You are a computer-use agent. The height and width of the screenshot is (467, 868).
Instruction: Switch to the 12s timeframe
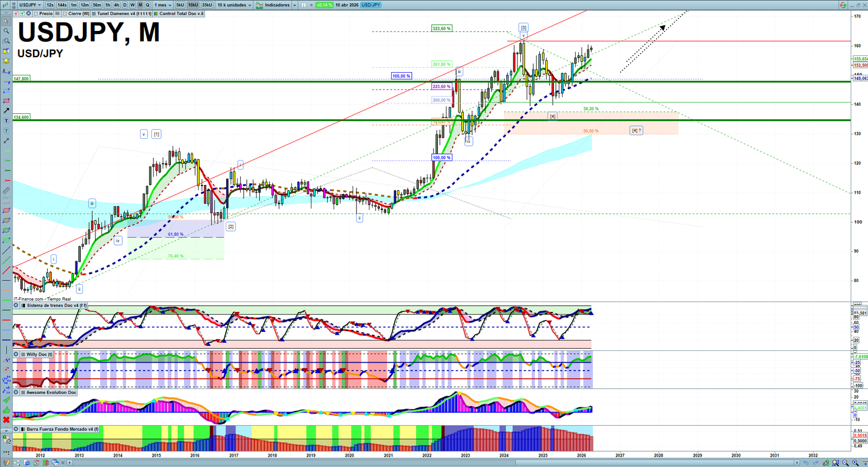pyautogui.click(x=50, y=5)
